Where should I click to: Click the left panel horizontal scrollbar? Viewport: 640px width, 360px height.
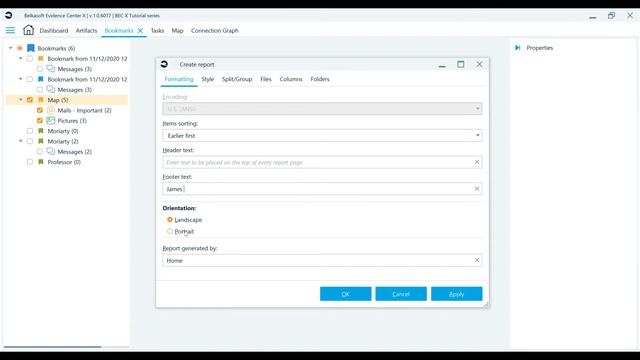tap(52, 347)
